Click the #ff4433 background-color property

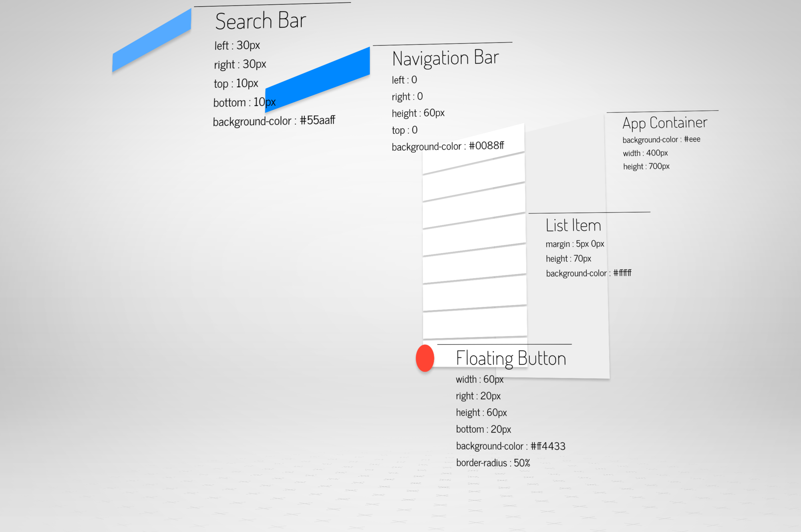pos(510,446)
